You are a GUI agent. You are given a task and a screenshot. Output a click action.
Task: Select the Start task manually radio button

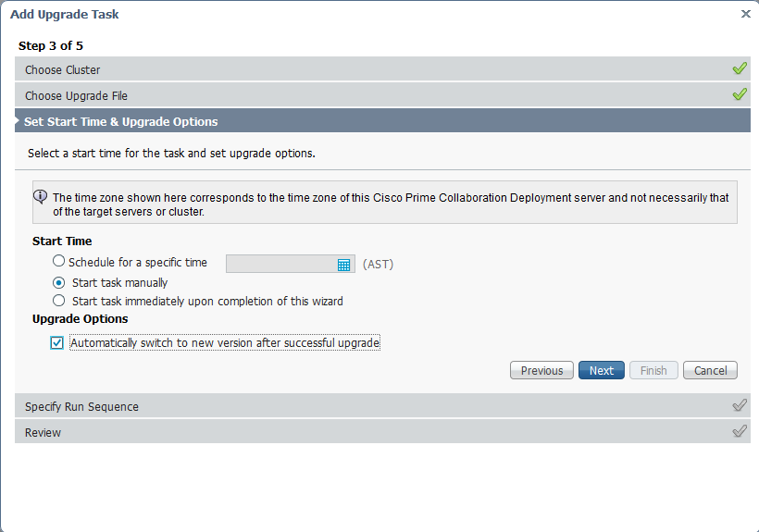tap(59, 282)
